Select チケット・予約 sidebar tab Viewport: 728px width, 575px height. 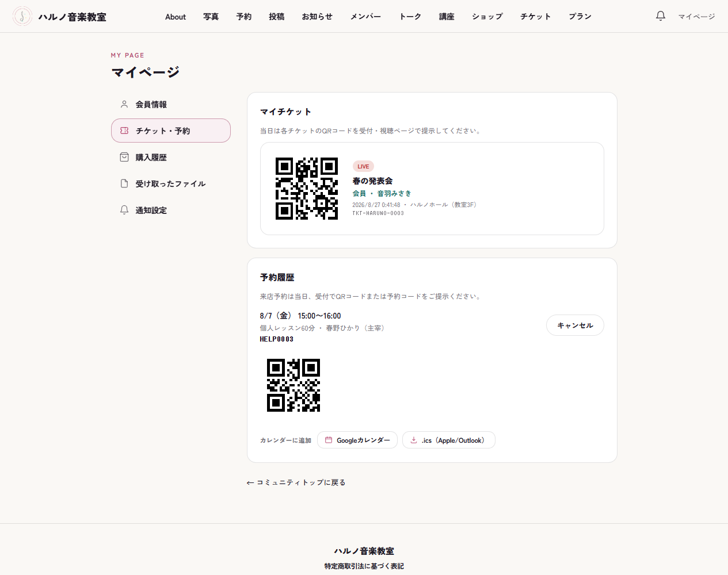pyautogui.click(x=171, y=131)
